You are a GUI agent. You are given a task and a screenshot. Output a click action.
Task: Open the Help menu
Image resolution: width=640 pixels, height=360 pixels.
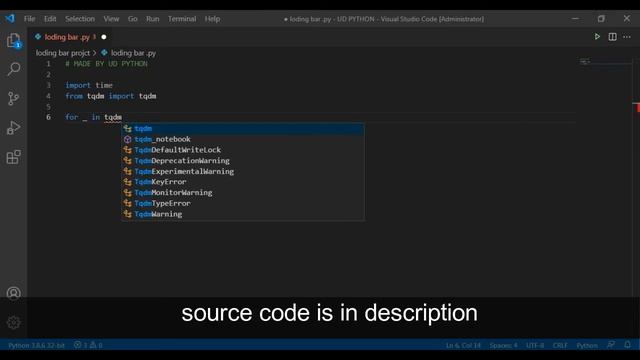(x=212, y=19)
